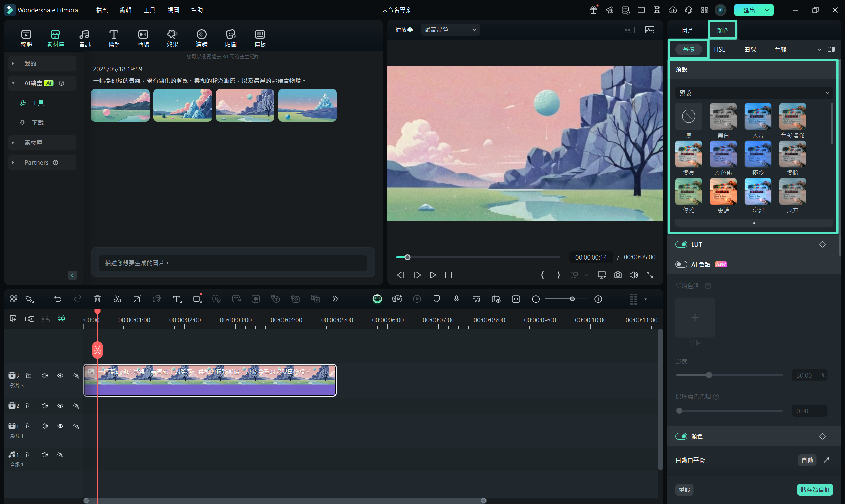Open the 工具 menu
Viewport: 845px width, 504px height.
click(x=150, y=10)
